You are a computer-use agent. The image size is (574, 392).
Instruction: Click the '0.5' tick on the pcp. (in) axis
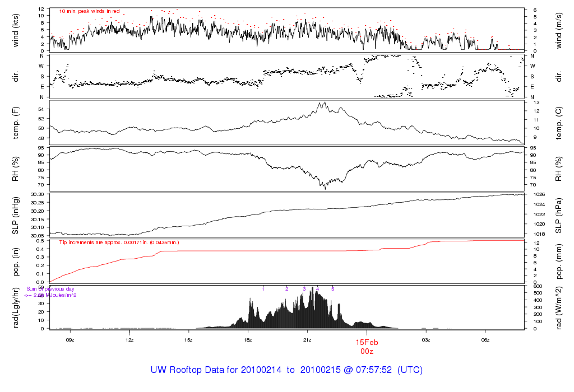tap(40, 241)
